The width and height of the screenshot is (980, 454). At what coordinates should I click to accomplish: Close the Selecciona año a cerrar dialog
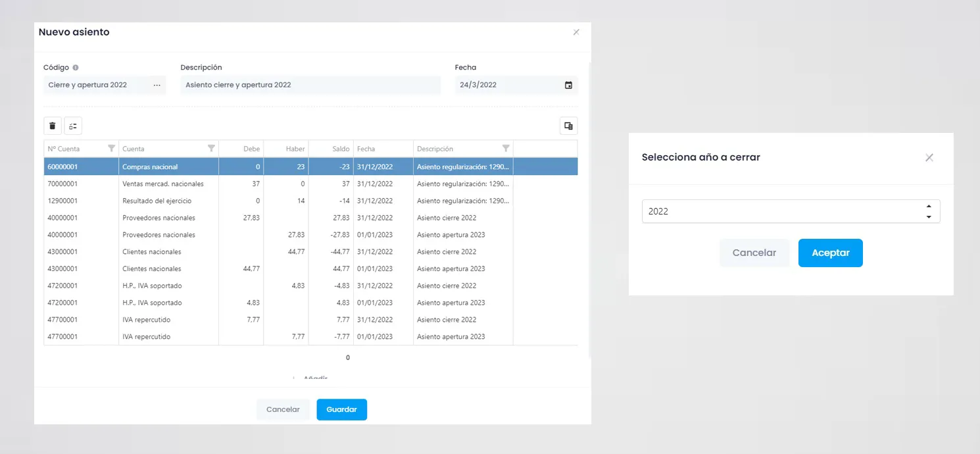929,157
